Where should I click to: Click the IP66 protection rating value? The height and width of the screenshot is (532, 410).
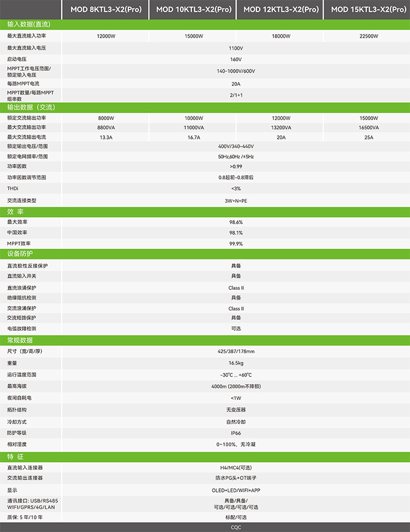[x=236, y=433]
